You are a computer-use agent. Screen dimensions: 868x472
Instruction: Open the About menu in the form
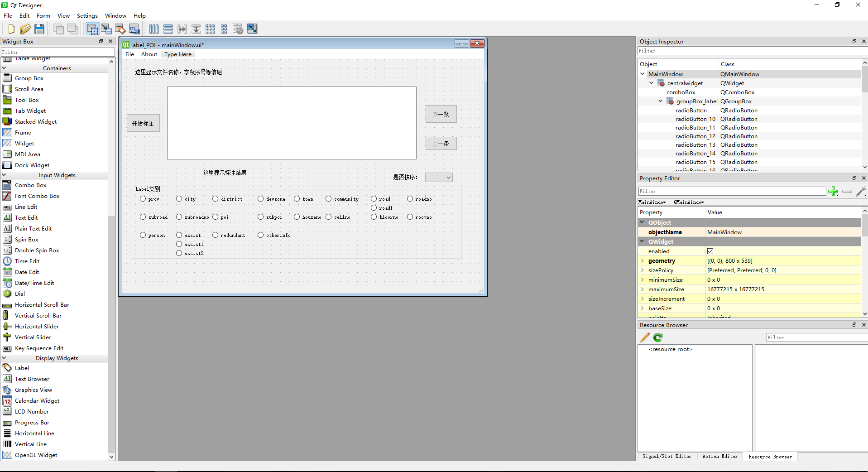pyautogui.click(x=149, y=54)
